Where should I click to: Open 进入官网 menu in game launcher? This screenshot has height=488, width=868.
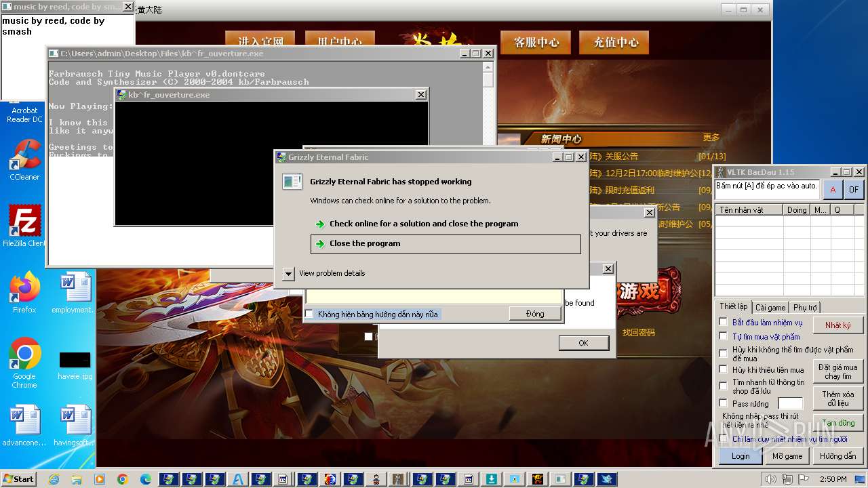(x=260, y=39)
